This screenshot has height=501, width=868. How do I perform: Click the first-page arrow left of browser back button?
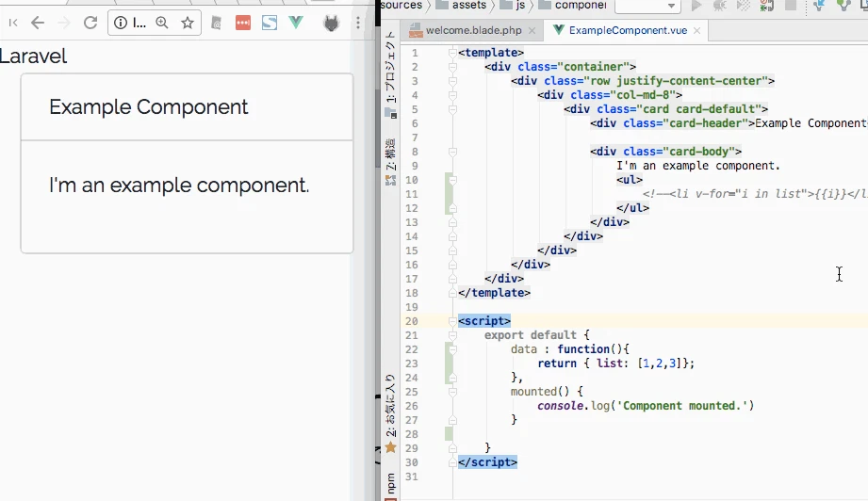coord(13,23)
